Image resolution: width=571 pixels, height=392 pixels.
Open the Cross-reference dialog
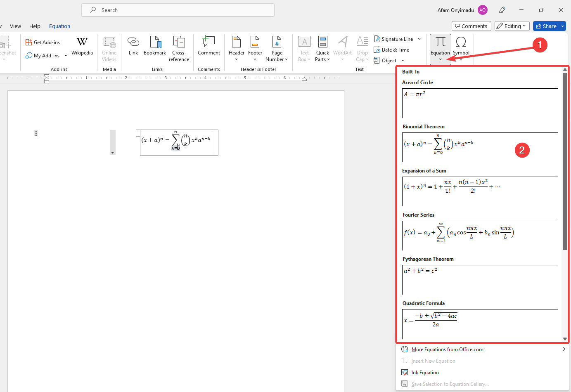coord(179,49)
